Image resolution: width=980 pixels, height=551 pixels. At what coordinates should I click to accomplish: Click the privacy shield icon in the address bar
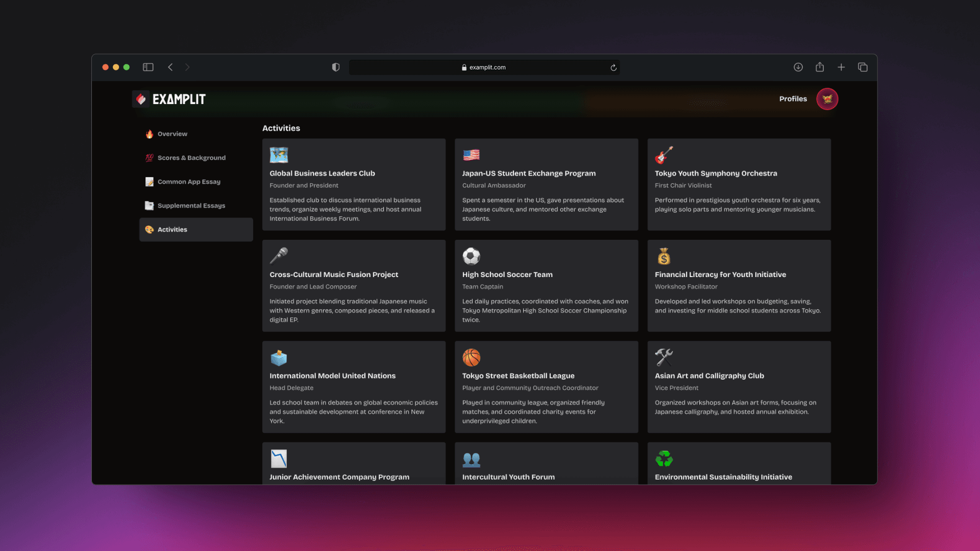point(335,67)
